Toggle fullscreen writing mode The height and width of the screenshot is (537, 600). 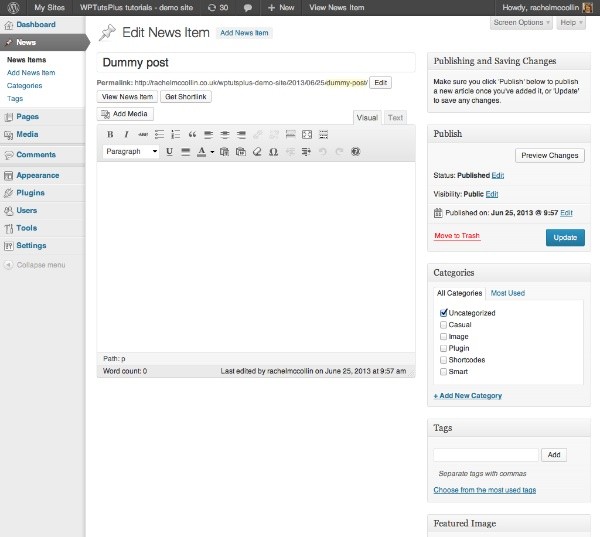(x=307, y=134)
